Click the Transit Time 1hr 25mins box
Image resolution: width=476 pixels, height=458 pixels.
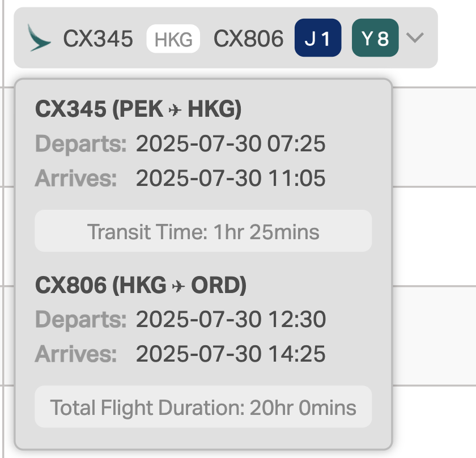pos(203,231)
